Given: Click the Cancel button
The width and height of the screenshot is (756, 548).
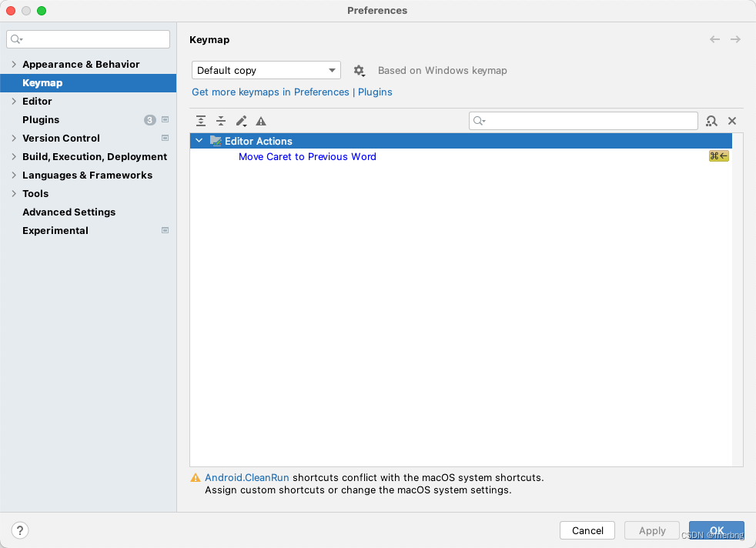Looking at the screenshot, I should pos(587,530).
